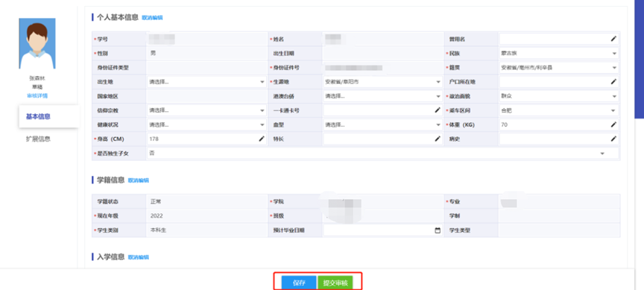Click 取消编辑 beside 学籍信息
Viewport: 644px width, 290px height.
139,180
